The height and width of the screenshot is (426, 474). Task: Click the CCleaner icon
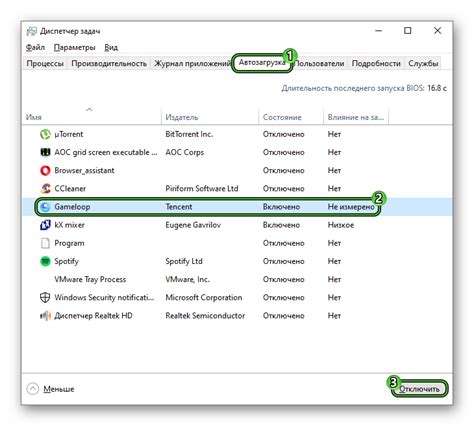pos(45,189)
